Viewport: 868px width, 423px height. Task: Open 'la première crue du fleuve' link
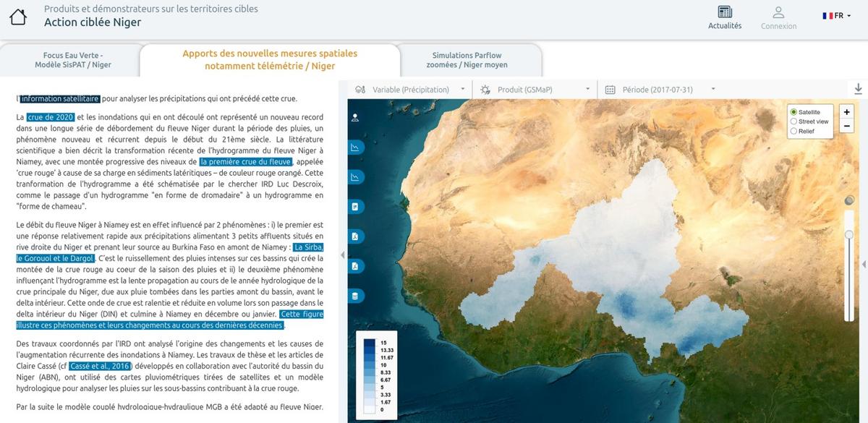click(247, 162)
